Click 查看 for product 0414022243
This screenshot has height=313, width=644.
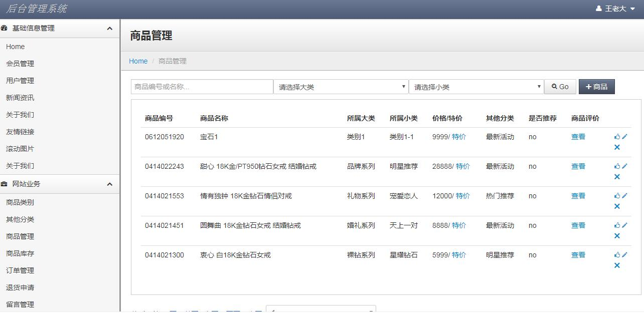tap(578, 166)
